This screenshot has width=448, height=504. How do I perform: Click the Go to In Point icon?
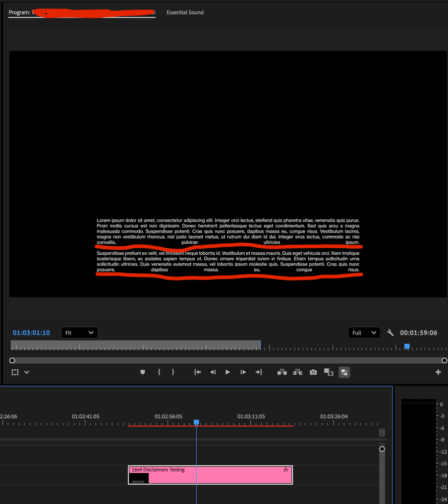[x=197, y=372]
